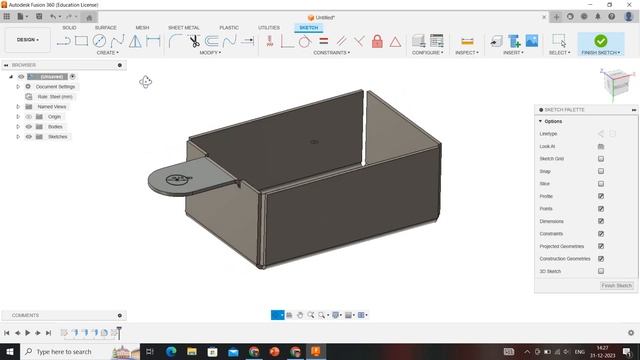This screenshot has width=640, height=360.
Task: Expand the Origin folder
Action: (18, 117)
